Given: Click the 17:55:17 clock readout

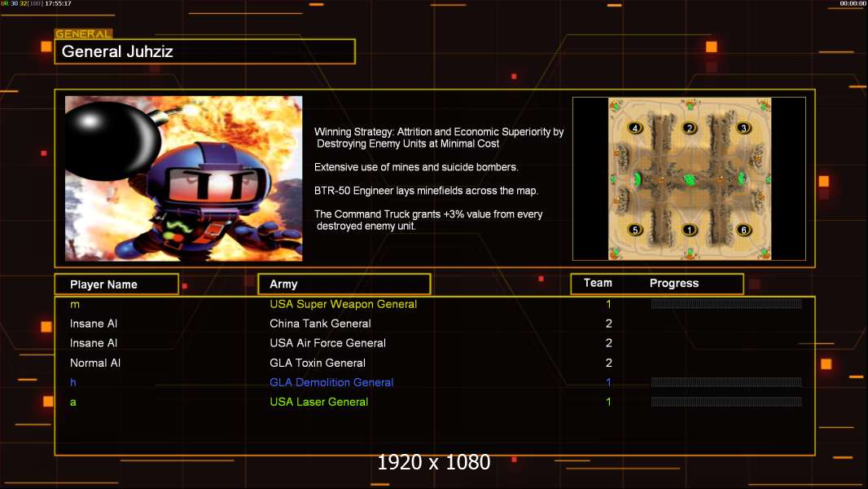Looking at the screenshot, I should 58,3.
